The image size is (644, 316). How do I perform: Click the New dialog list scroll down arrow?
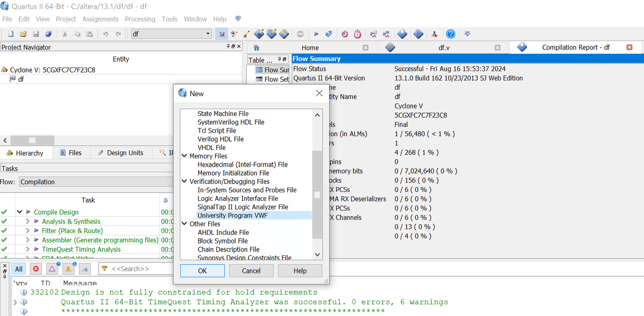tap(317, 254)
